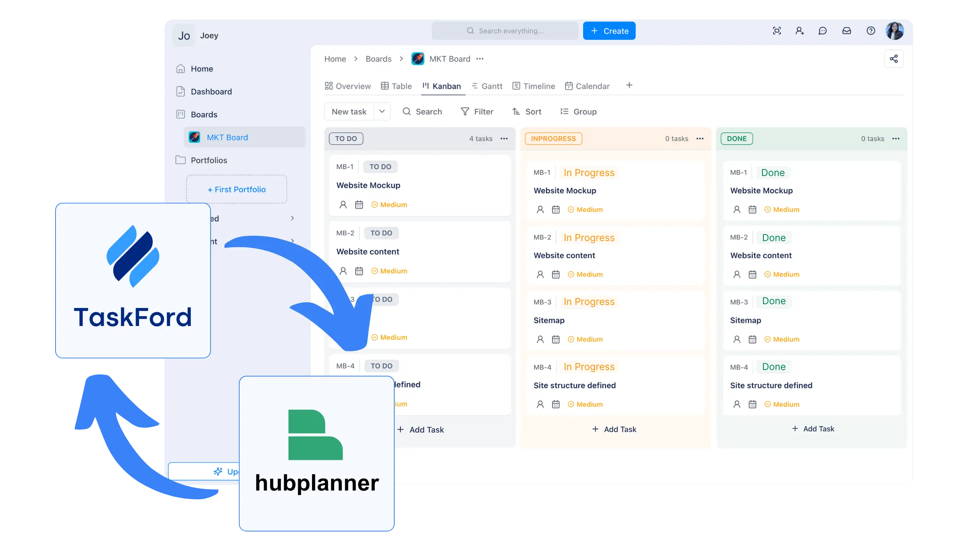
Task: Click the share icon above the board
Action: [x=894, y=58]
